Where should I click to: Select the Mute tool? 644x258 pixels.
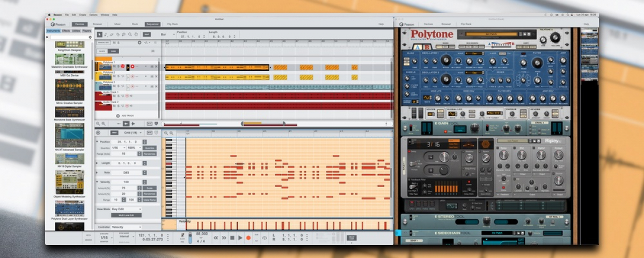[124, 34]
